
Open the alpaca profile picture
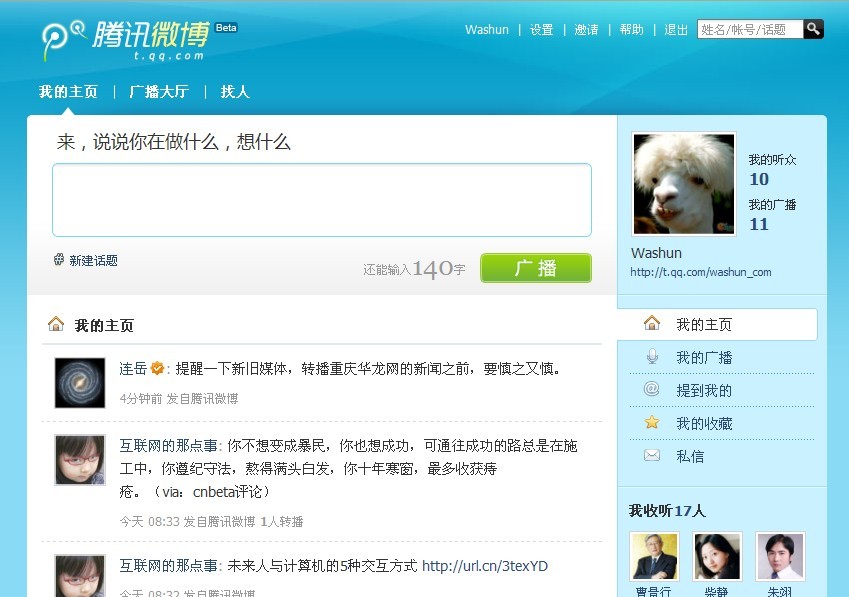[684, 184]
